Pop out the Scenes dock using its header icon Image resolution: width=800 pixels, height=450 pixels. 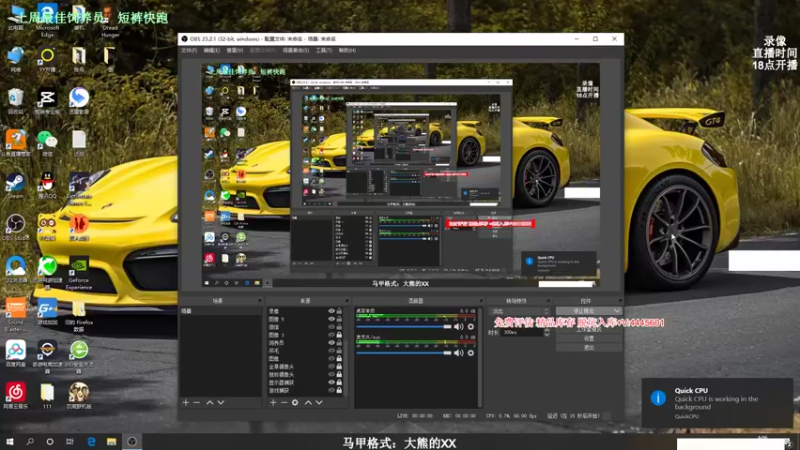260,301
